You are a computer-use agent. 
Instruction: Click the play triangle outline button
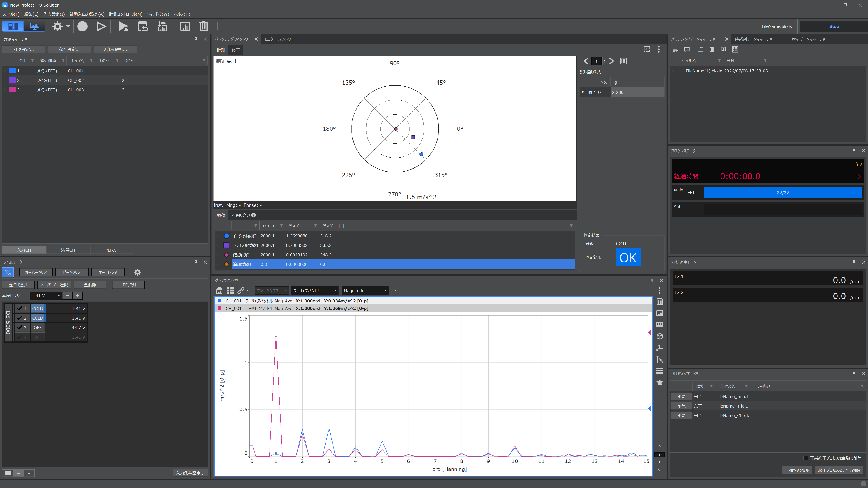click(101, 26)
